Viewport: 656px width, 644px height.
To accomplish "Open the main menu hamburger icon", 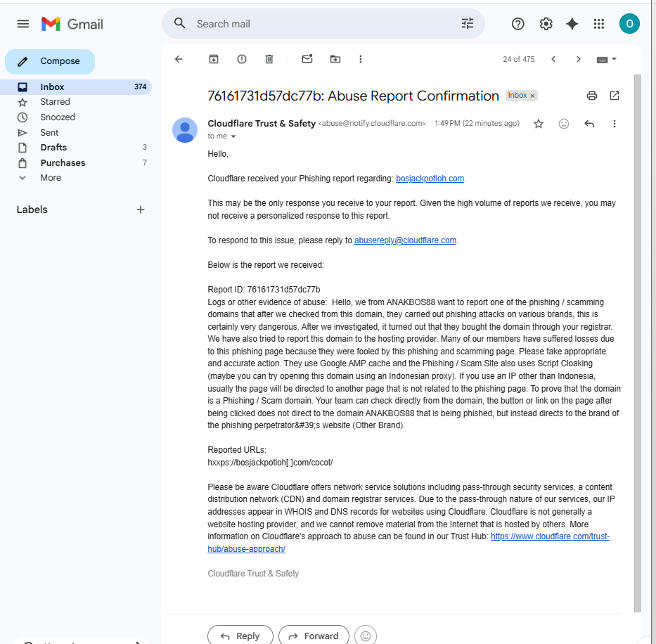I will [x=23, y=24].
